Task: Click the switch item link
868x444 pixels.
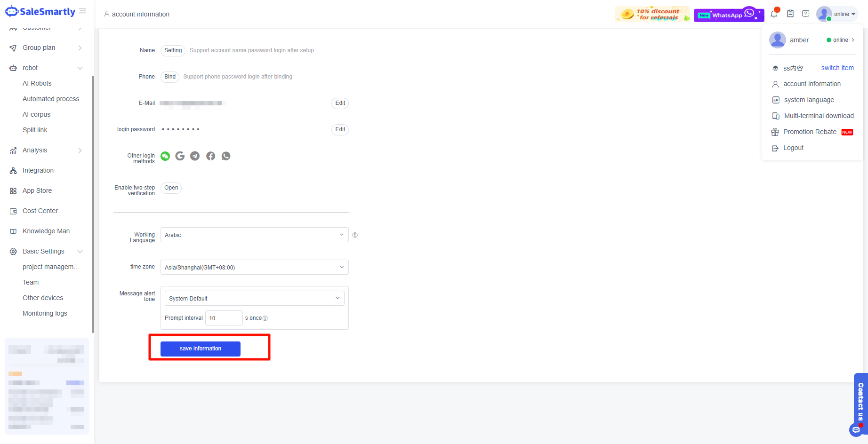Action: pos(837,68)
